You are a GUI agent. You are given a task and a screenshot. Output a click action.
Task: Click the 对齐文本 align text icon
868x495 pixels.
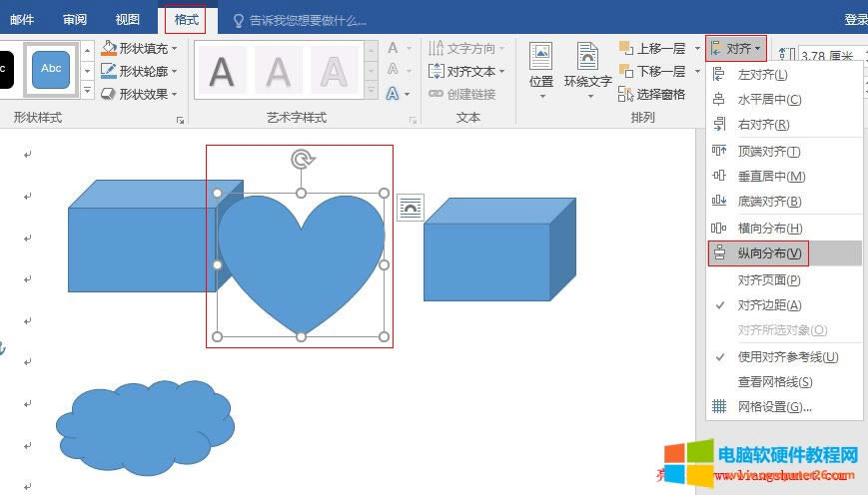coord(435,71)
